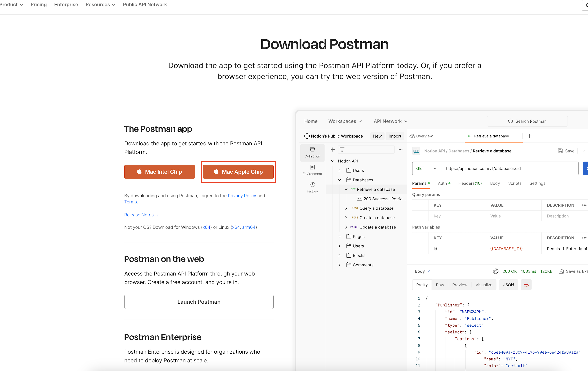
Task: Click the Launch Postman button
Action: coord(199,302)
